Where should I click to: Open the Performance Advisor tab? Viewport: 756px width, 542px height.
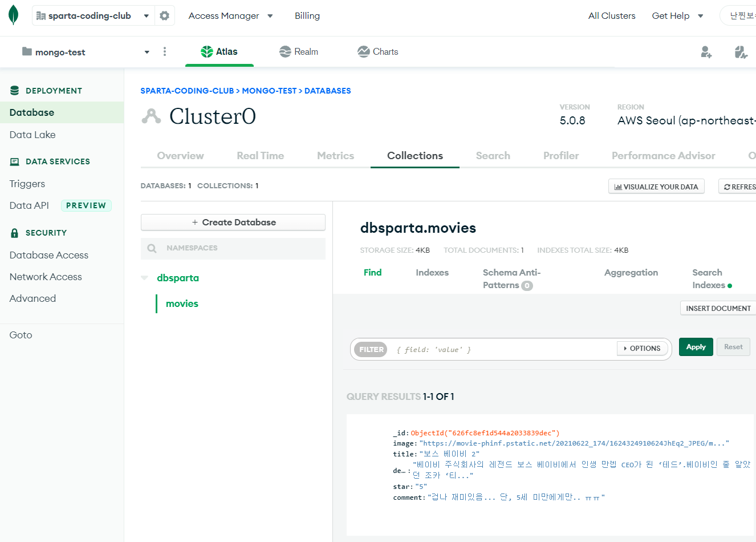pyautogui.click(x=664, y=156)
